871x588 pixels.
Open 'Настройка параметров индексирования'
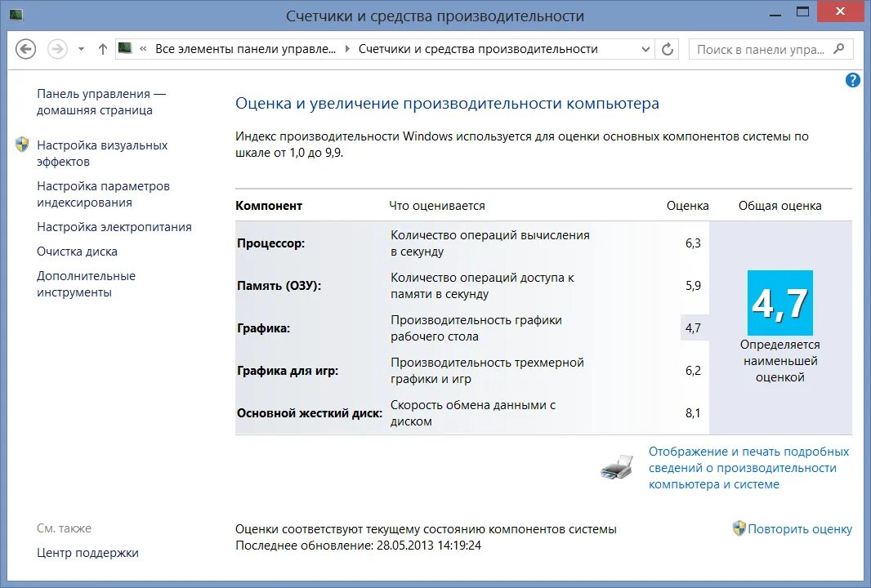(103, 194)
